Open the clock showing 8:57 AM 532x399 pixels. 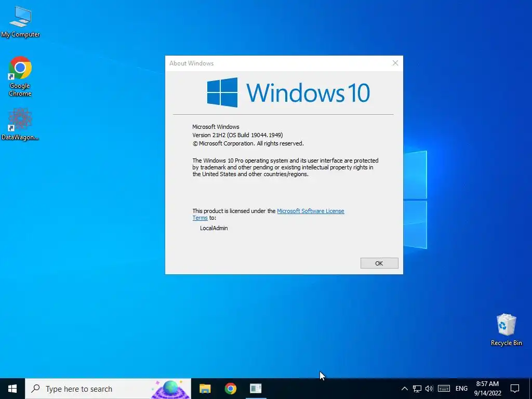click(x=487, y=389)
